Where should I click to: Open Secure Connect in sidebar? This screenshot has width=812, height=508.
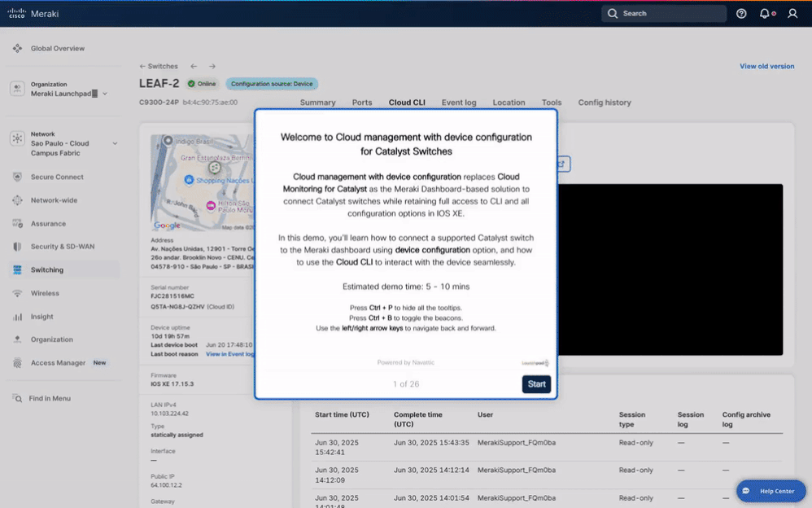(x=57, y=177)
